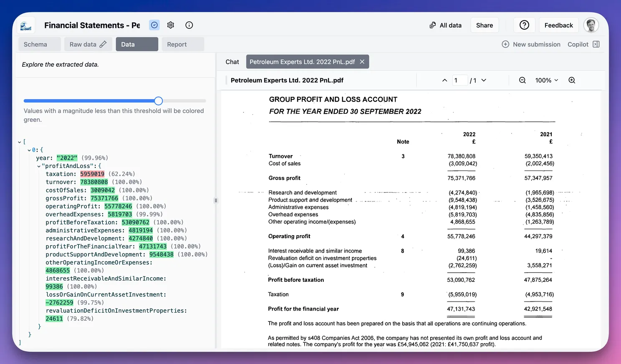Screen dimensions: 621x364
Task: Click overheadExpenses value 5819703
Action: point(120,214)
